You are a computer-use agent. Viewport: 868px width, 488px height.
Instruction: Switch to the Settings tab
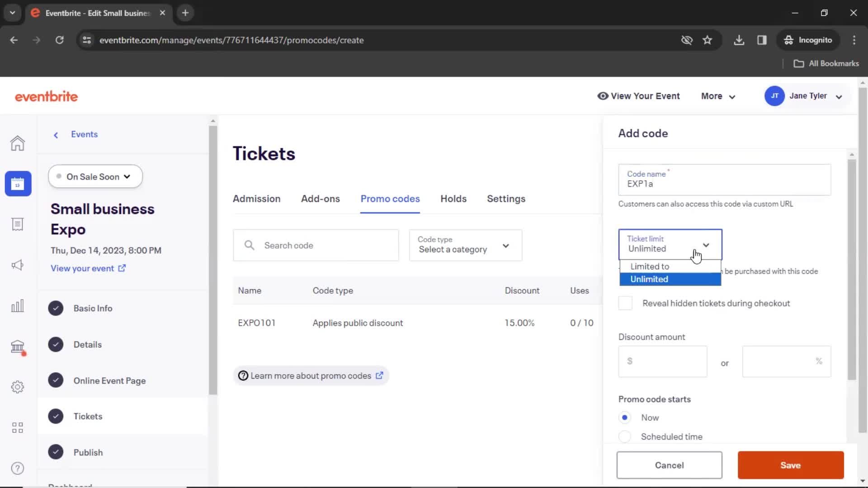pyautogui.click(x=505, y=198)
